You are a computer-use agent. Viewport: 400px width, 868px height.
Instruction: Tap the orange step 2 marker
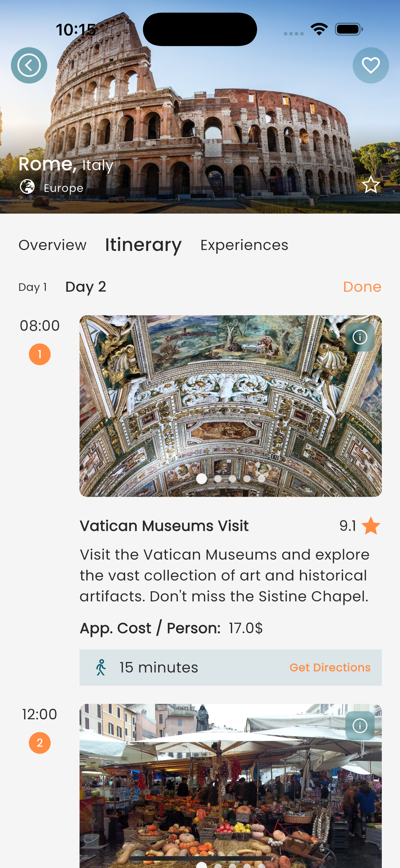[x=40, y=743]
